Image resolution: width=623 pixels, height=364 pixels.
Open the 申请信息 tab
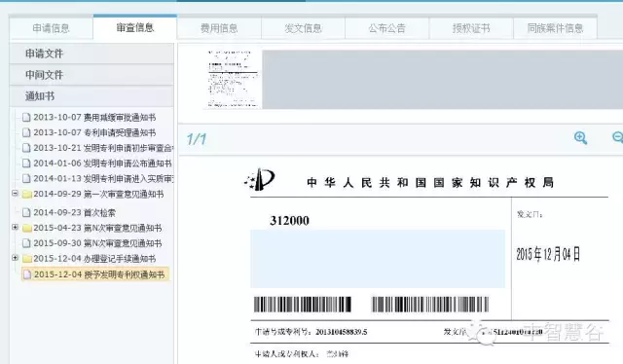pos(51,28)
